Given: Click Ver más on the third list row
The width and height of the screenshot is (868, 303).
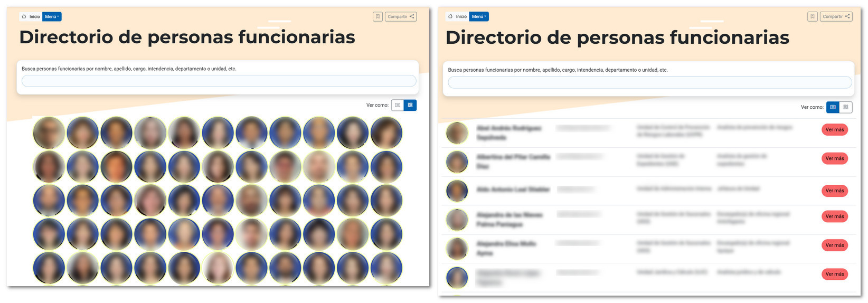Looking at the screenshot, I should pos(834,191).
